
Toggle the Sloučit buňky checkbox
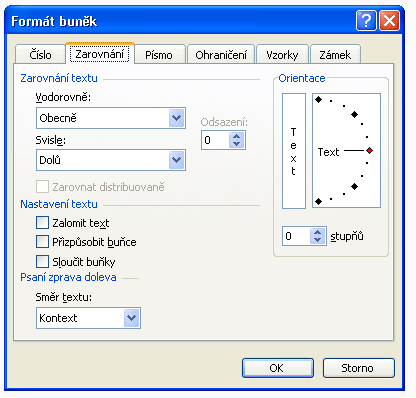click(x=42, y=261)
